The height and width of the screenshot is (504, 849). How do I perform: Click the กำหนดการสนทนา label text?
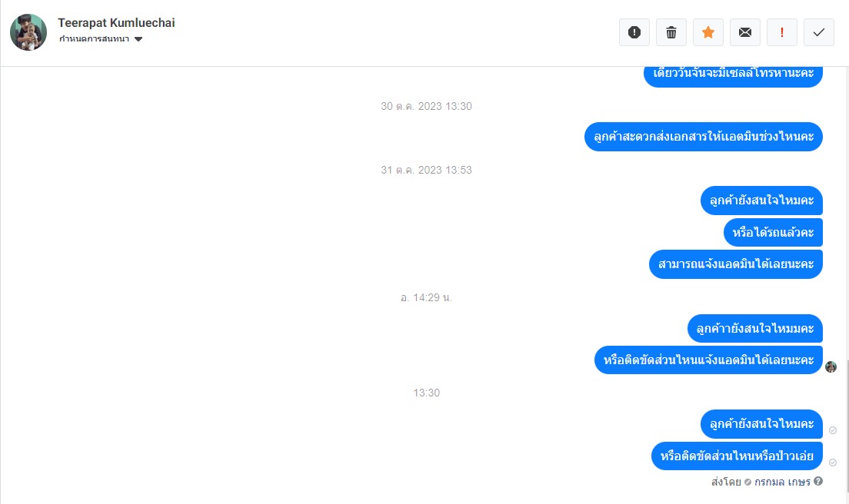tap(95, 39)
